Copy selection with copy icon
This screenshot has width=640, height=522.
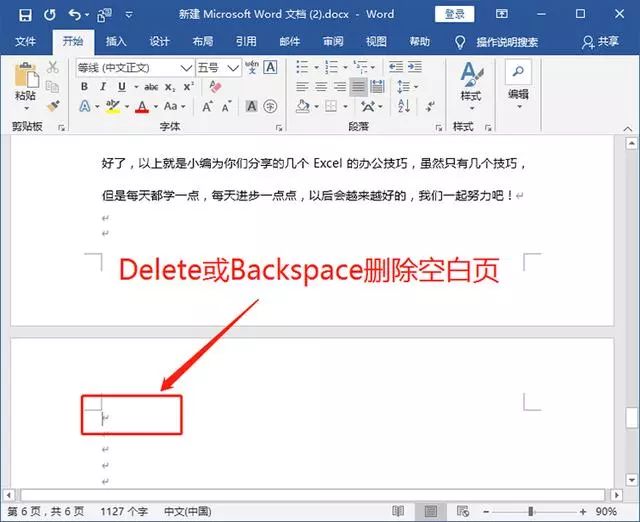coord(52,87)
